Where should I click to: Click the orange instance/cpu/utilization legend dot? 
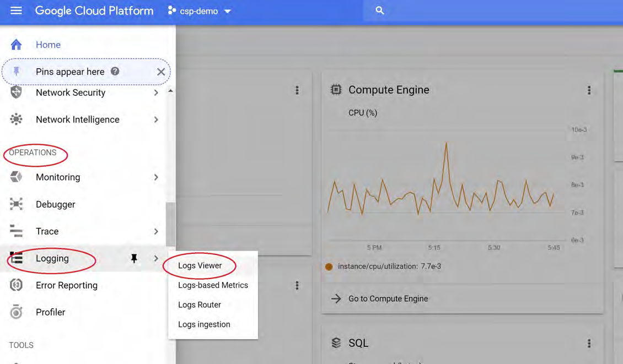pyautogui.click(x=329, y=267)
